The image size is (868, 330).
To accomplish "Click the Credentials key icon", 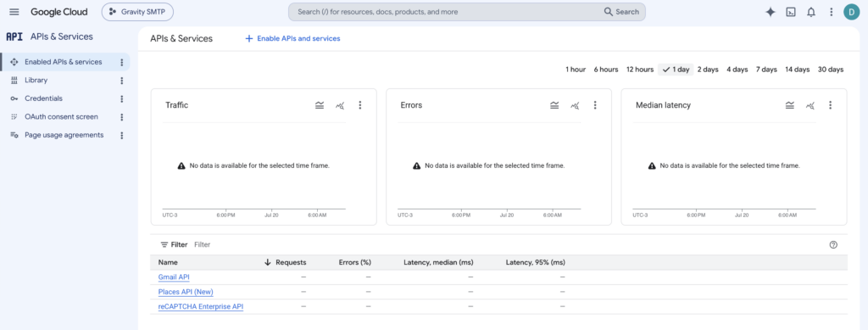I will (14, 98).
